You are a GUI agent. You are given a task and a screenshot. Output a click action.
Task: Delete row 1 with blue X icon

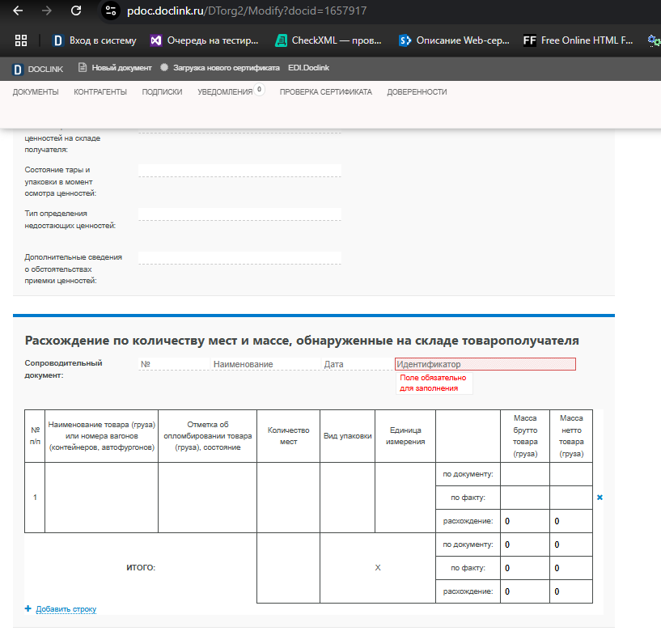[x=600, y=498]
